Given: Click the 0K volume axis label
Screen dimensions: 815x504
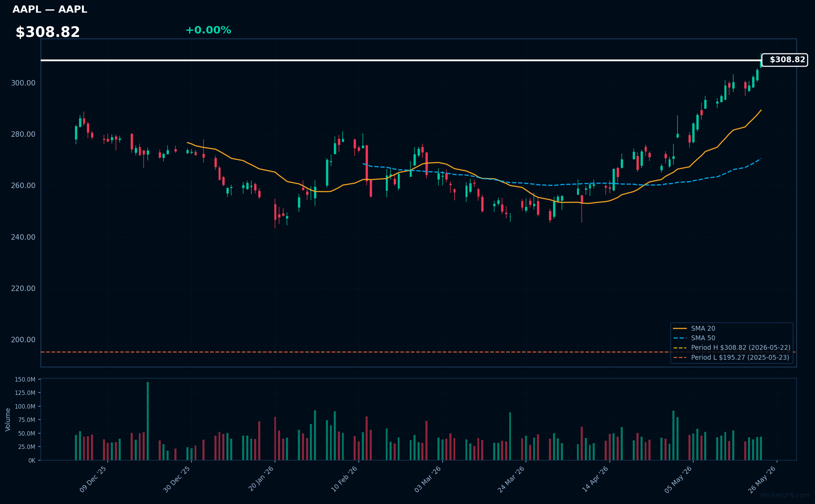Looking at the screenshot, I should coord(32,461).
